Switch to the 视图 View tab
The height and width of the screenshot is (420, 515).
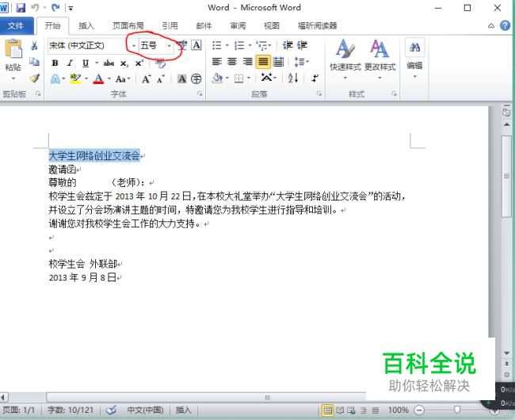coord(272,25)
